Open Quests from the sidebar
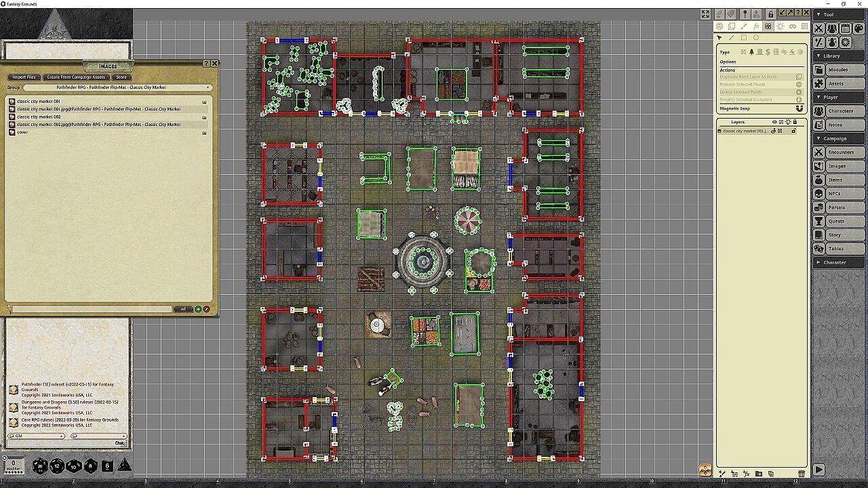Image resolution: width=868 pixels, height=488 pixels. [839, 221]
